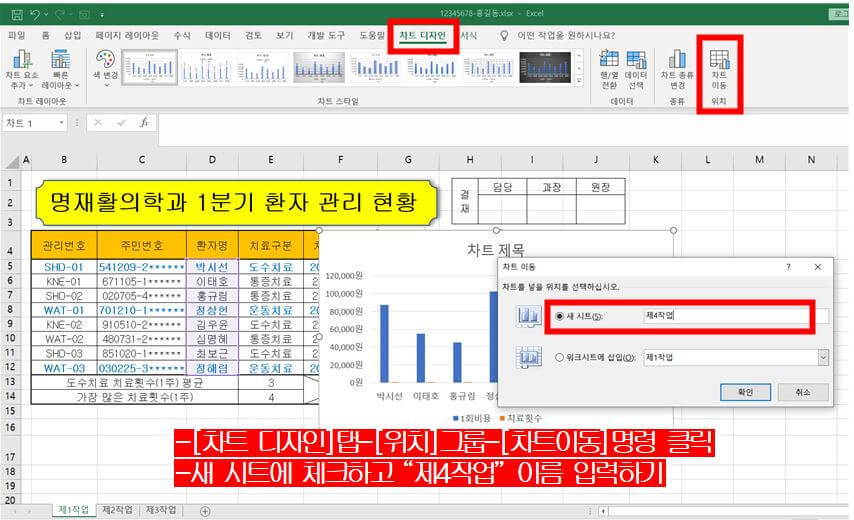
Task: Click Change Chart Type (차트 종류 변경)
Action: pyautogui.click(x=677, y=70)
